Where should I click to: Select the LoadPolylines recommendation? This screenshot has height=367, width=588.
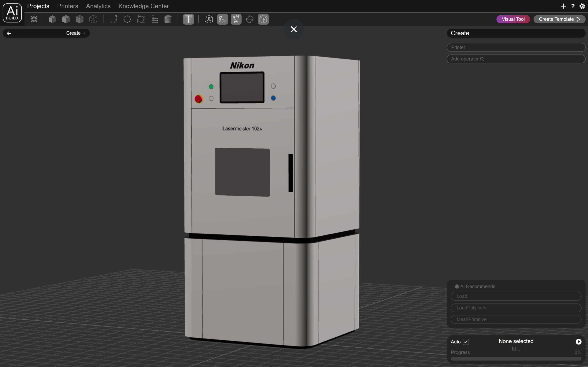pos(516,308)
